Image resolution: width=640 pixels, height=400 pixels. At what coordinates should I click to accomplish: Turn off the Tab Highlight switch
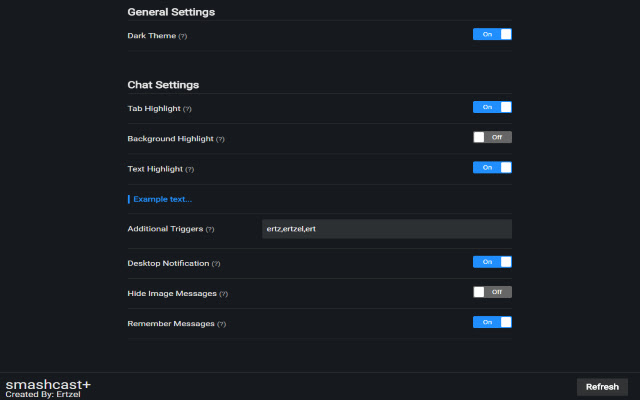tap(492, 107)
